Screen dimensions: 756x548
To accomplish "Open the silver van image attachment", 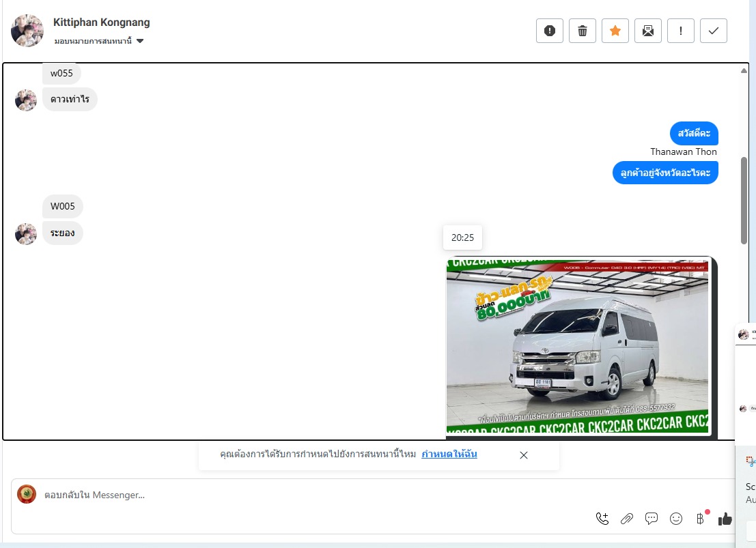I will (581, 347).
